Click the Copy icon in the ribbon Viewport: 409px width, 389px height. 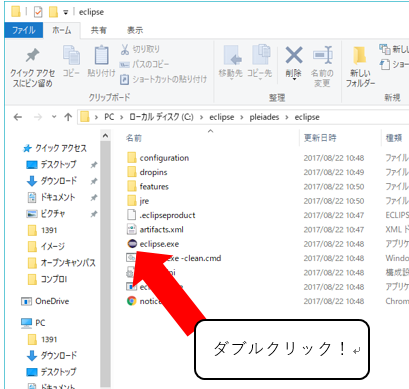71,55
